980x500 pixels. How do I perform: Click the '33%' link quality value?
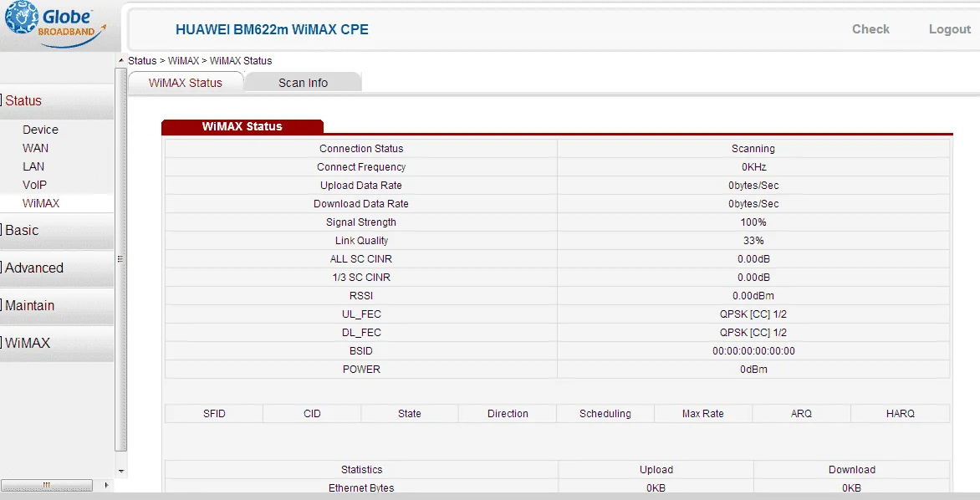(753, 241)
